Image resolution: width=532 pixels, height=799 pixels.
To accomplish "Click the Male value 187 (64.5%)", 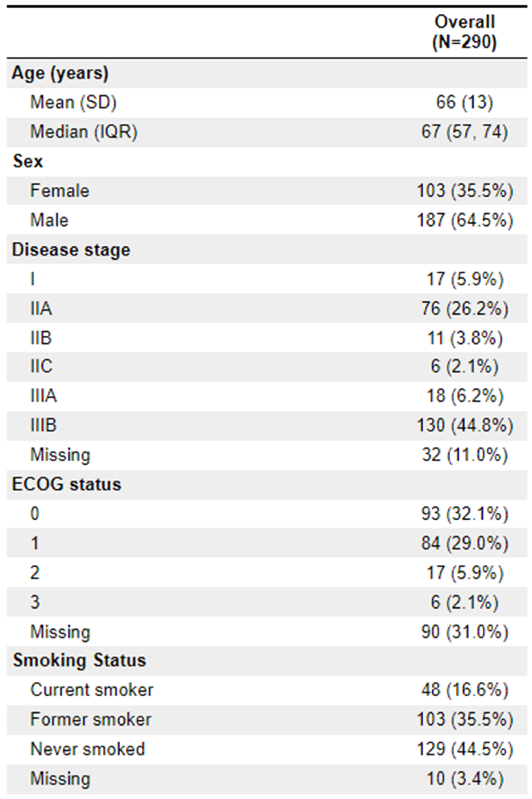I will click(464, 220).
